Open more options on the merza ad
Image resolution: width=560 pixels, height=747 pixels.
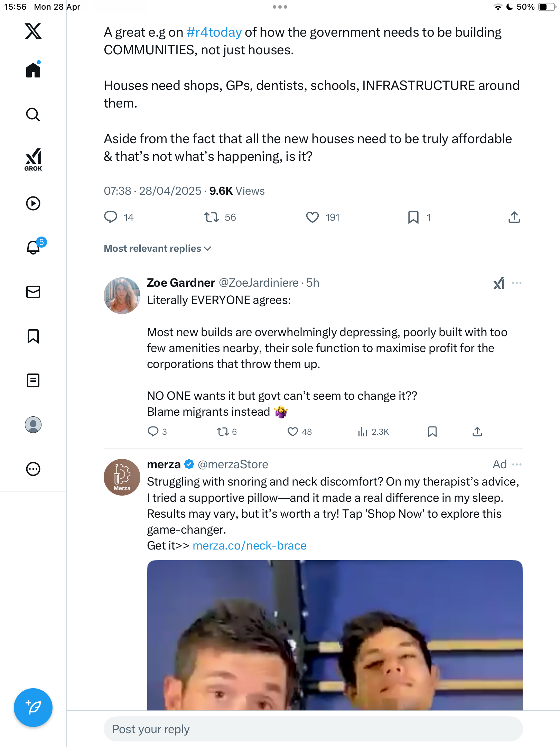click(x=517, y=464)
